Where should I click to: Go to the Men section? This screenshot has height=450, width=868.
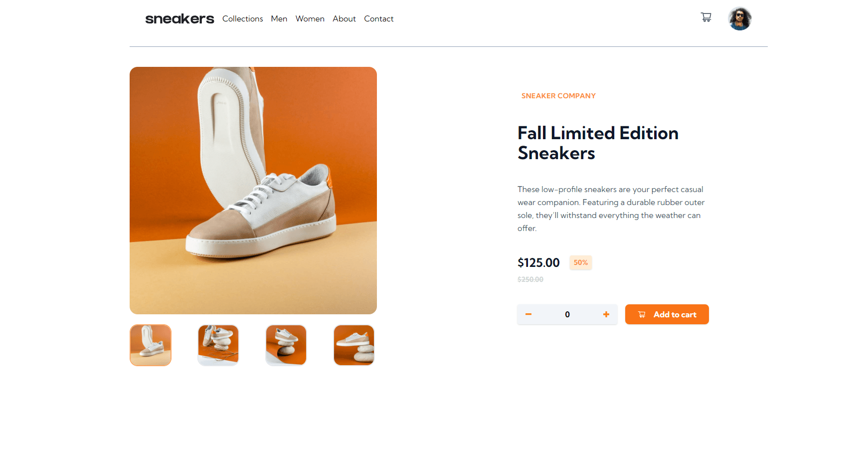[x=279, y=18]
